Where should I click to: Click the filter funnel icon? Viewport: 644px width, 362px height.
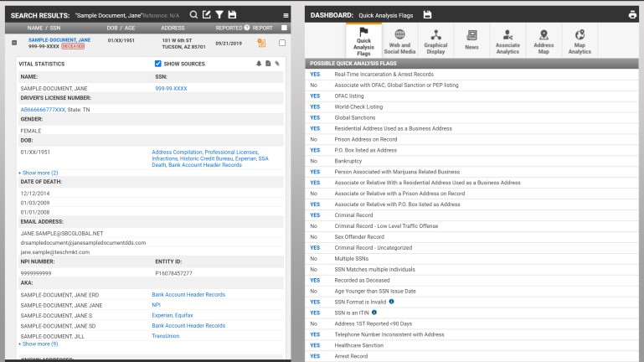(x=219, y=15)
